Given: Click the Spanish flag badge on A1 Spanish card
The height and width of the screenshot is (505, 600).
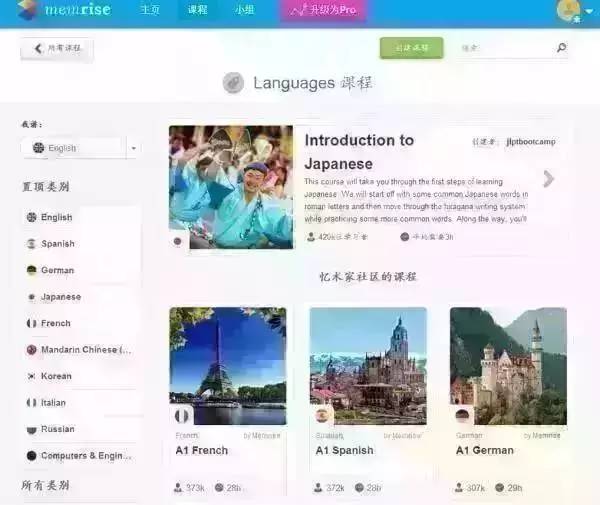Looking at the screenshot, I should (x=322, y=415).
